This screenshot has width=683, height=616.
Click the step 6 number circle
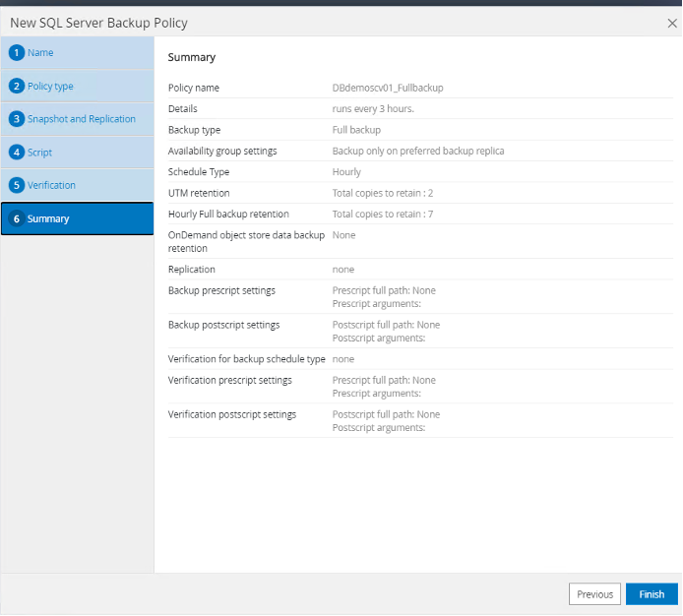(x=17, y=218)
